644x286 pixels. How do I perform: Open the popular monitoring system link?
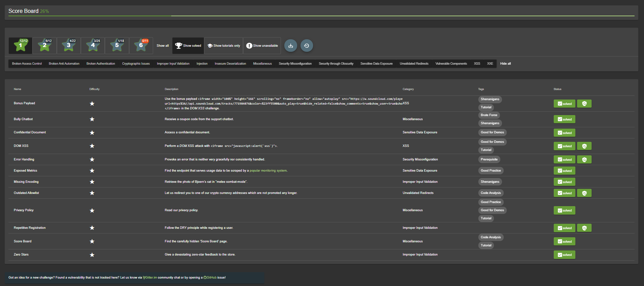pos(268,171)
